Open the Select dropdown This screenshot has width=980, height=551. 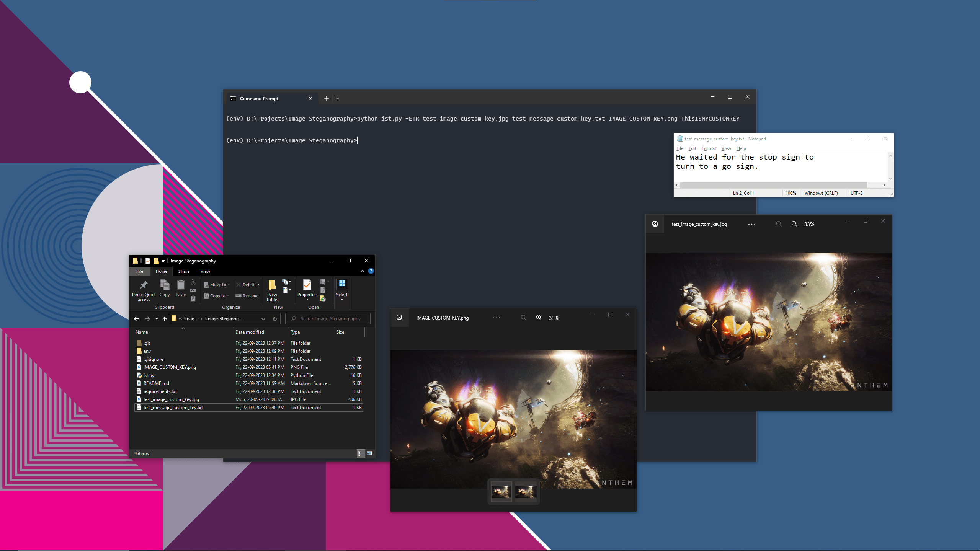[x=342, y=300]
